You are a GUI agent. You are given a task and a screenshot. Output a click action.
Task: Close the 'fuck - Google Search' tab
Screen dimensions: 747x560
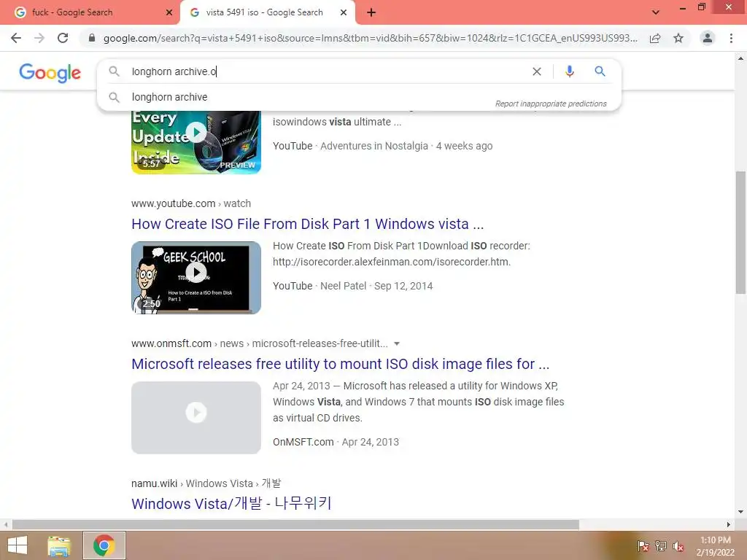(x=169, y=12)
